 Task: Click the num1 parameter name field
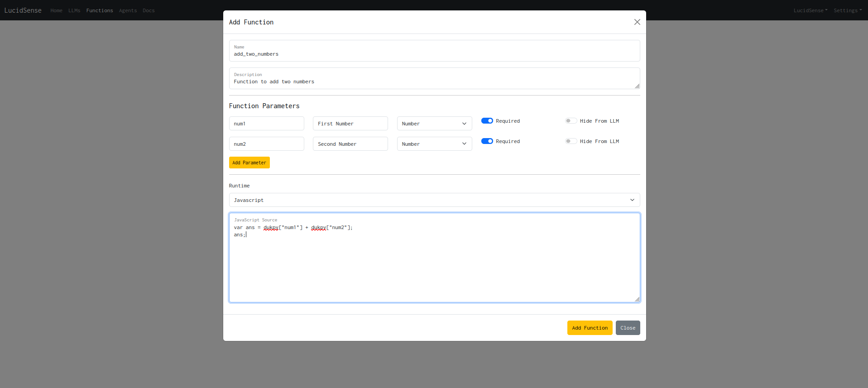(266, 124)
